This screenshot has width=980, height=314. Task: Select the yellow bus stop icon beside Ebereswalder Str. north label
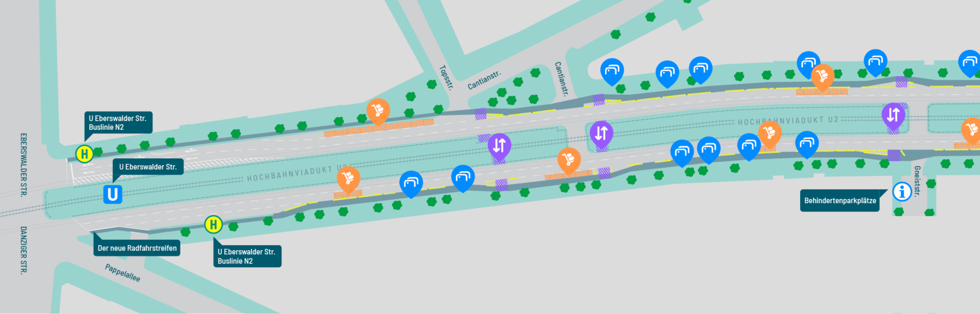85,154
